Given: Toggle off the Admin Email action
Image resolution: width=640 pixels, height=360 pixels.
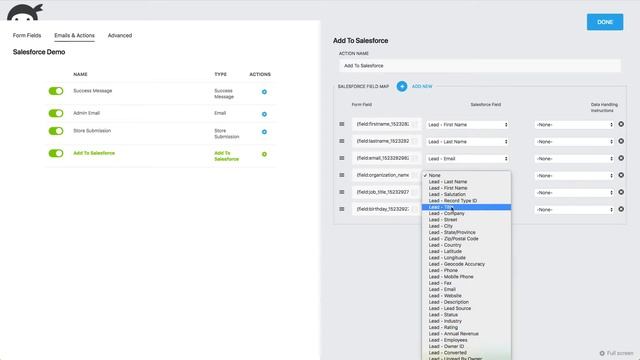Looking at the screenshot, I should (56, 113).
